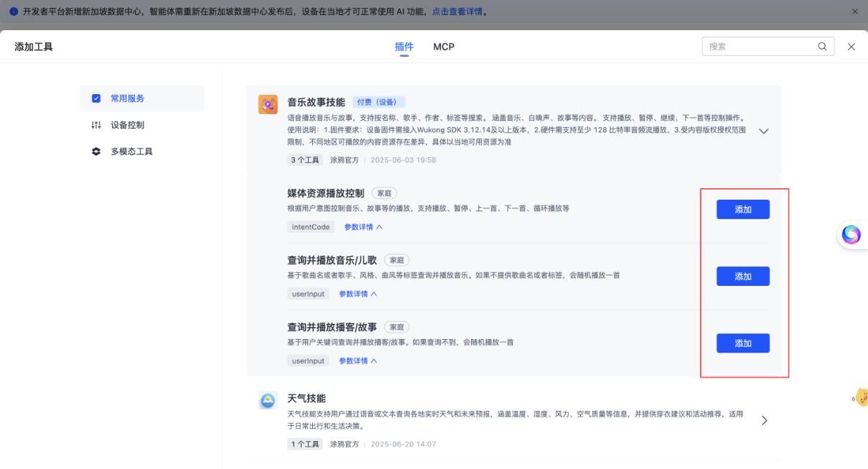The image size is (868, 469).
Task: Click the music story skill icon
Action: [x=268, y=104]
